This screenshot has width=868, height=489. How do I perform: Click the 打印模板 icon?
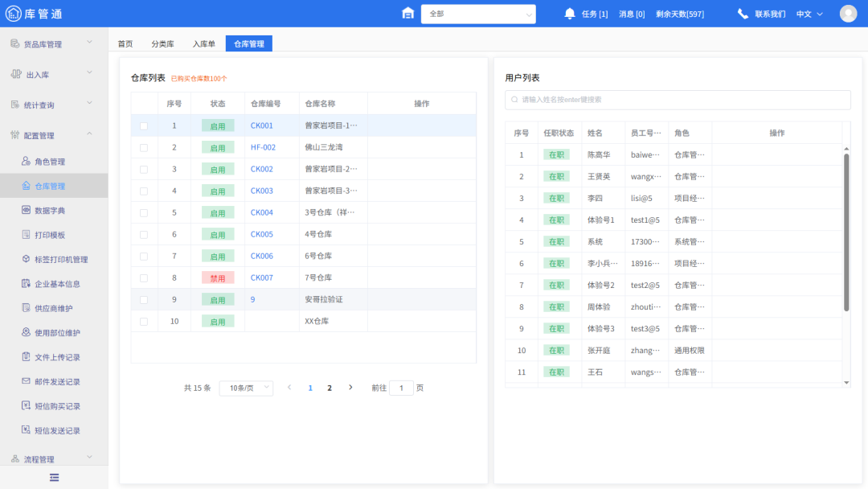point(26,234)
